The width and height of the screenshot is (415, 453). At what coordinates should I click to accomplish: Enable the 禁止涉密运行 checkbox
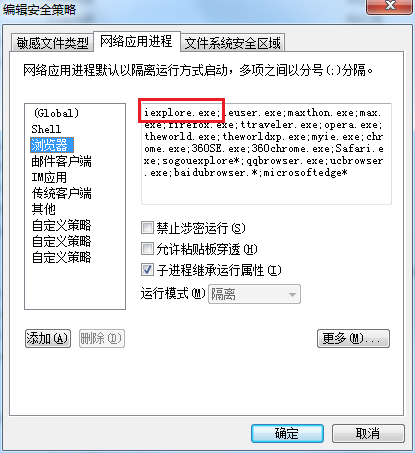tap(147, 228)
